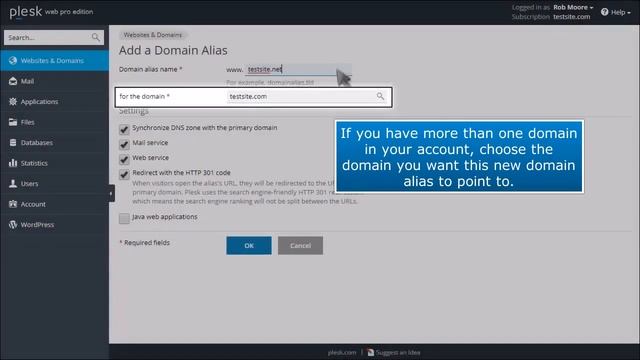Open the Applications section
The image size is (640, 360).
(x=54, y=102)
